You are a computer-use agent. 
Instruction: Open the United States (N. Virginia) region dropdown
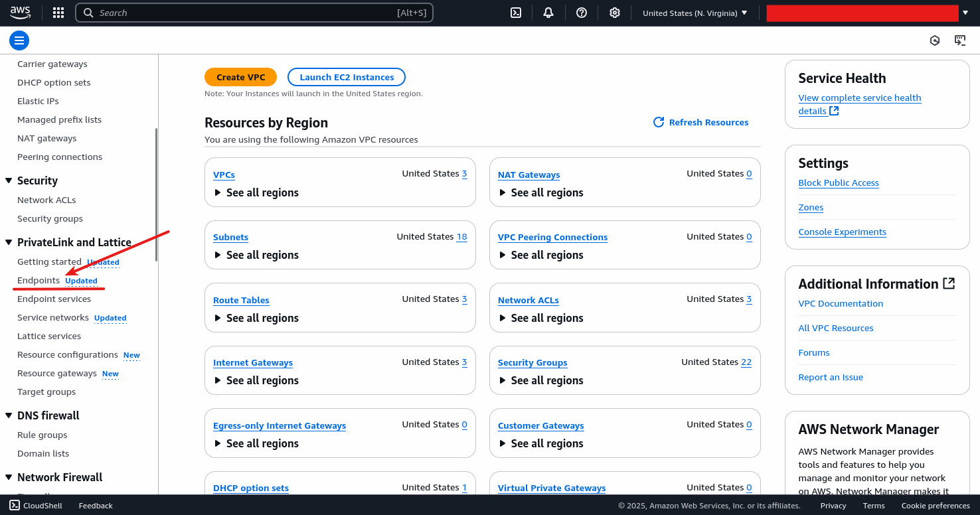(694, 12)
